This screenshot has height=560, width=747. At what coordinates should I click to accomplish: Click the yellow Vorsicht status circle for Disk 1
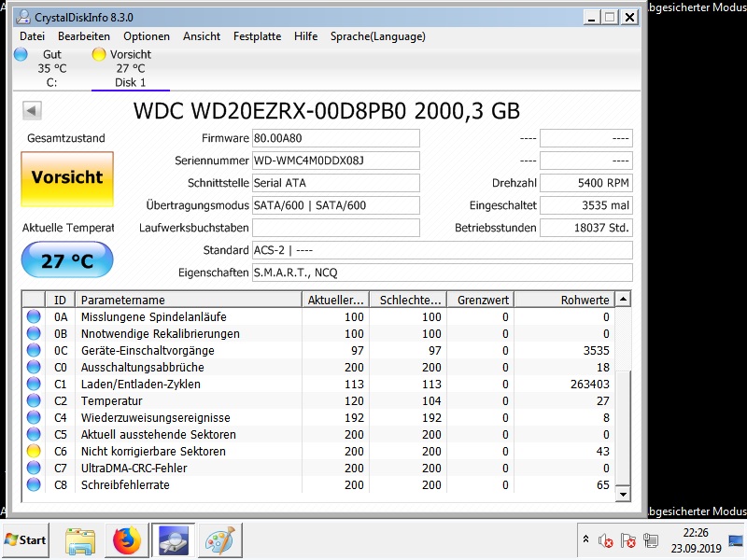pos(99,54)
